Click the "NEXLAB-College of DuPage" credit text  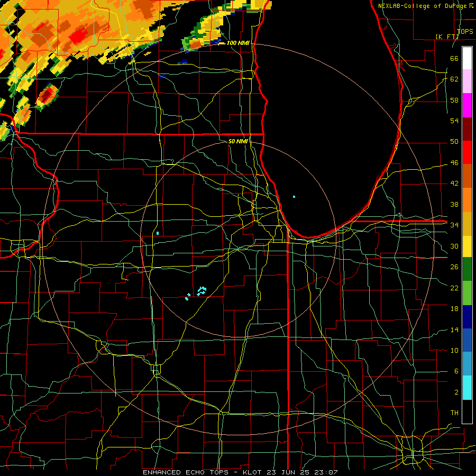click(x=423, y=6)
